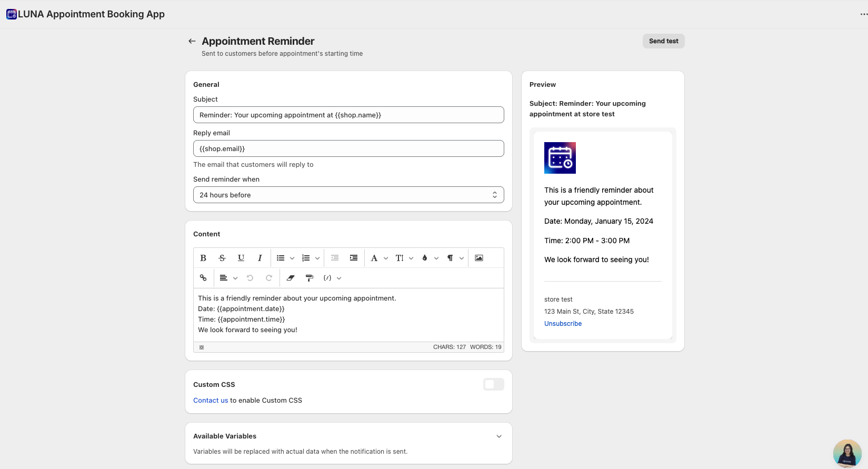The width and height of the screenshot is (868, 469).
Task: Go back using the arrow beside Appointment Reminder
Action: click(192, 41)
